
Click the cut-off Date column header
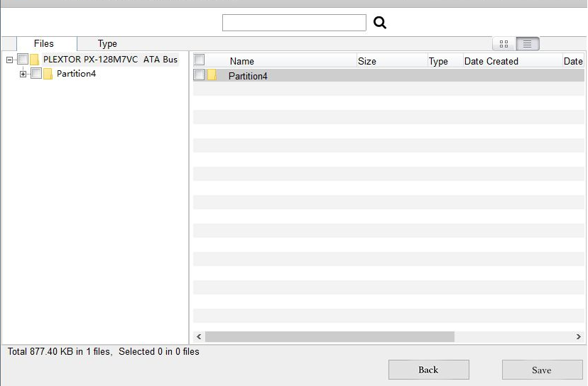tap(573, 61)
